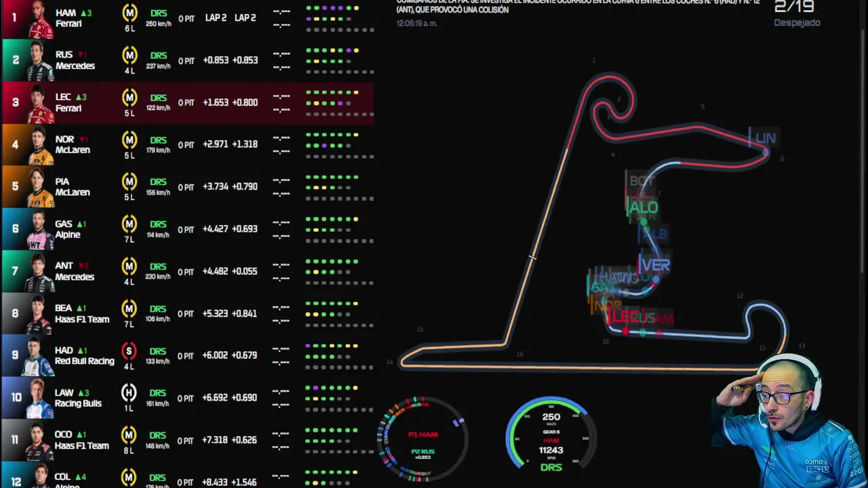Click the lap counter 2/19
The width and height of the screenshot is (868, 488).
[794, 7]
